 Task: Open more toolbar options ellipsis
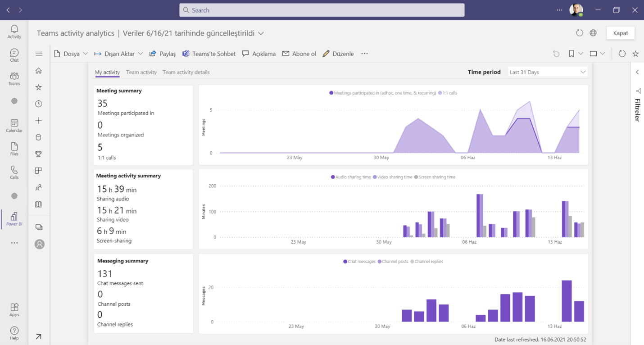(364, 54)
